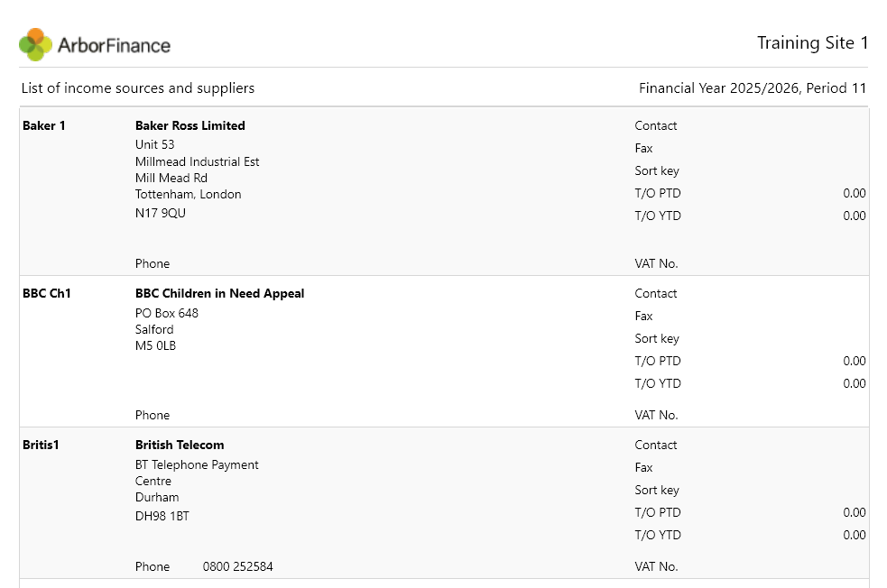Select the Training Site 1 header label
This screenshot has height=588, width=887.
tap(812, 43)
